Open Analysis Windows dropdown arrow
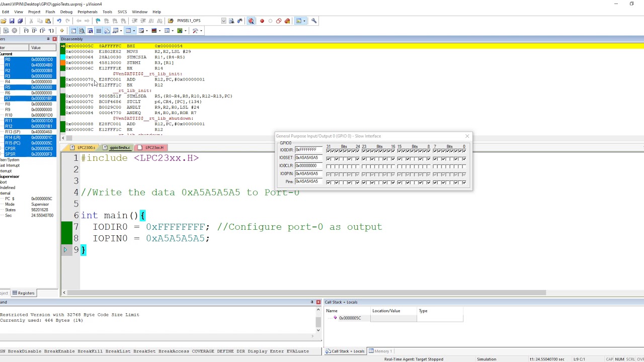 (x=159, y=31)
